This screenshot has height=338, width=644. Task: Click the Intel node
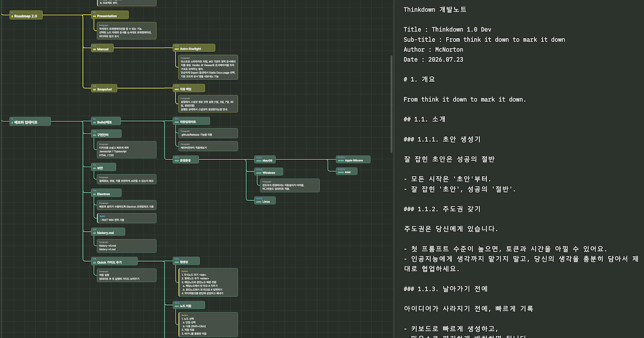(x=347, y=171)
